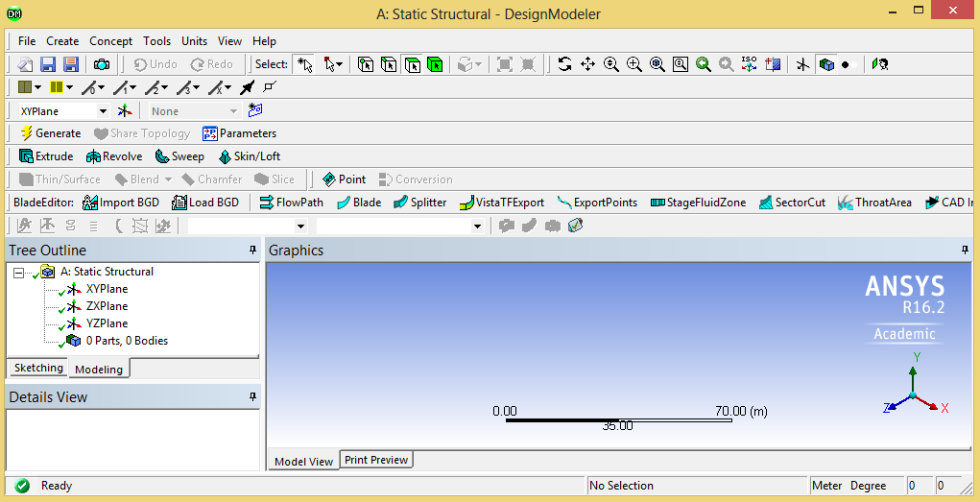The image size is (980, 502).
Task: Click the Box Zoom plus magnifier
Action: point(634,63)
